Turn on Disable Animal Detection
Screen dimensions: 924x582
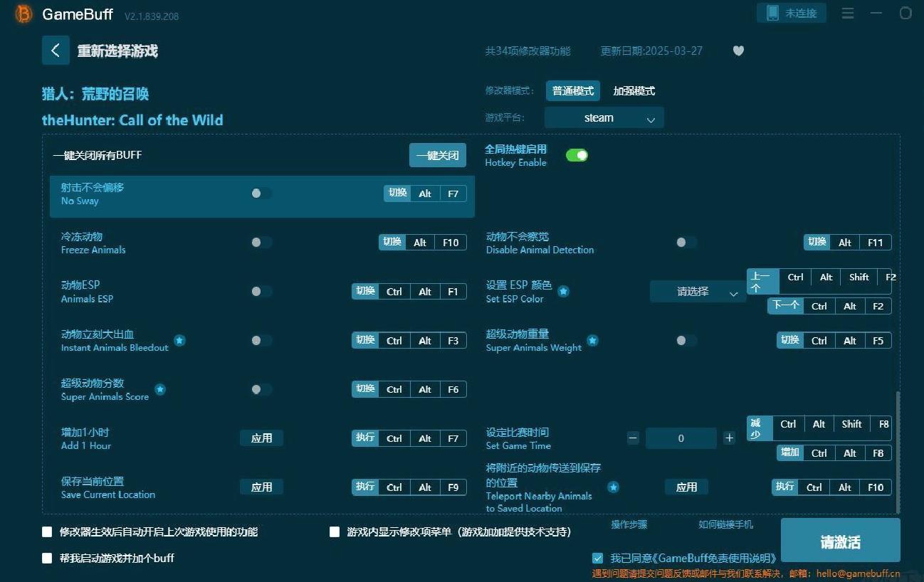(686, 242)
